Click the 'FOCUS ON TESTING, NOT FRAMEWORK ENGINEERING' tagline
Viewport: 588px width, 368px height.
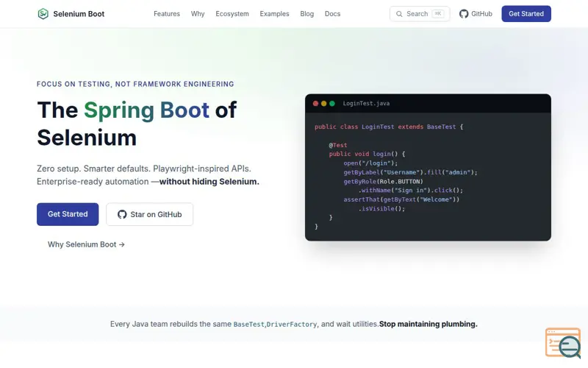(x=135, y=84)
